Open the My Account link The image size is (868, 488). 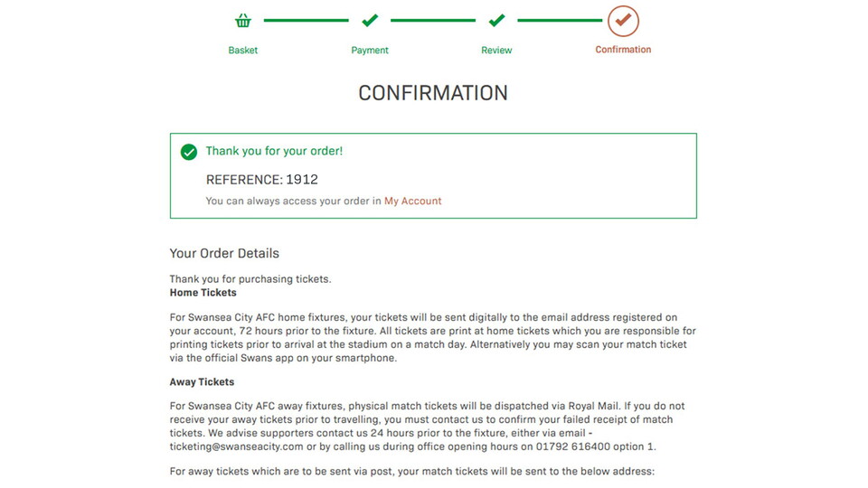(x=413, y=201)
